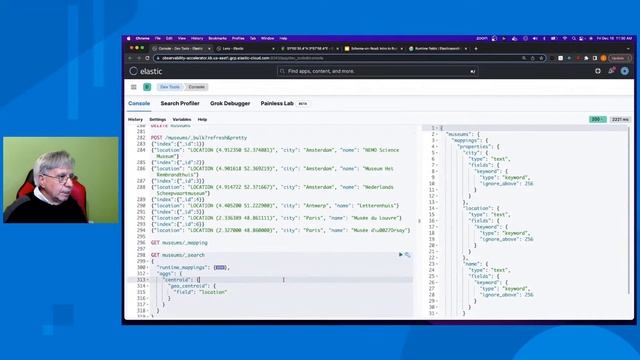Collapse the centroid fold at line 313
Screen dimensions: 640x360
(x=149, y=280)
